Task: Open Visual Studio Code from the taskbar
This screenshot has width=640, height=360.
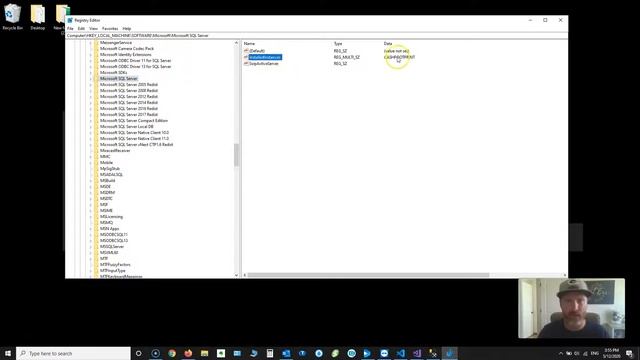Action: (400, 353)
